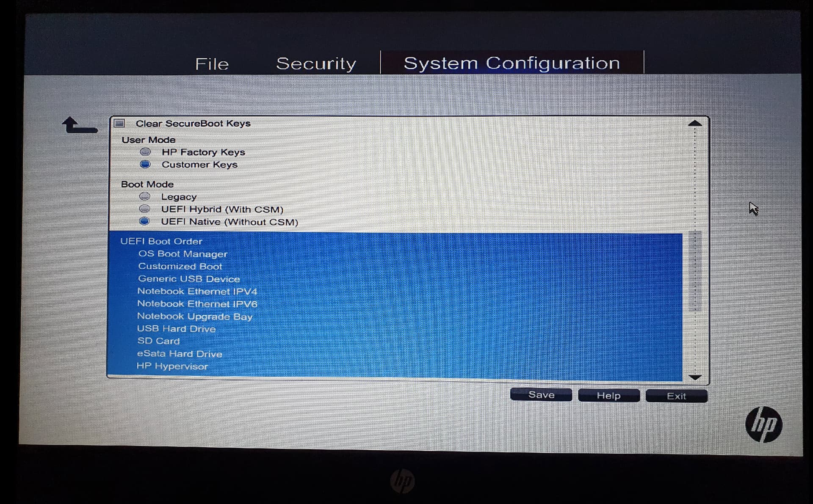
Task: Click the scrollbar thumb
Action: click(694, 271)
